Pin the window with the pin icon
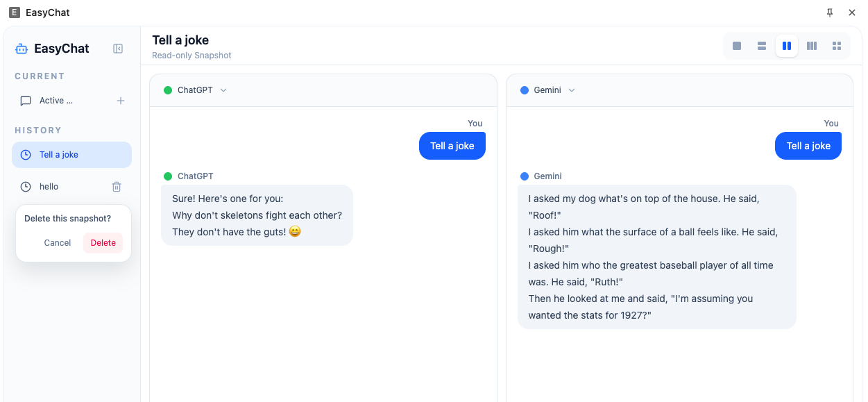This screenshot has height=402, width=868. pos(830,12)
